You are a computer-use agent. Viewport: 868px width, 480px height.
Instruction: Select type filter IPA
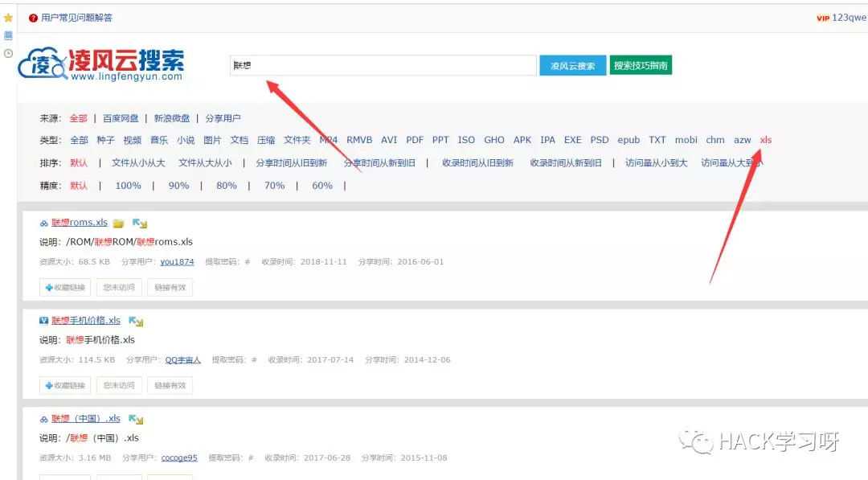tap(547, 140)
